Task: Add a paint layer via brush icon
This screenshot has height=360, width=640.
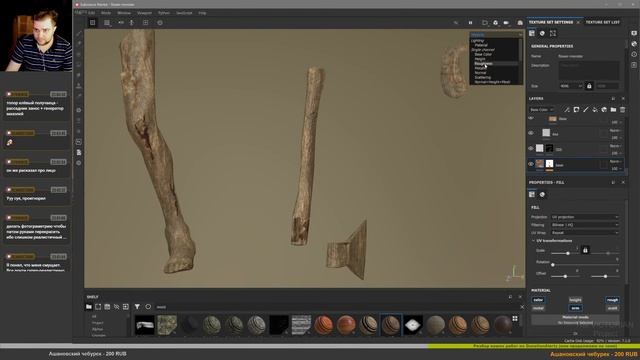Action: (586, 109)
